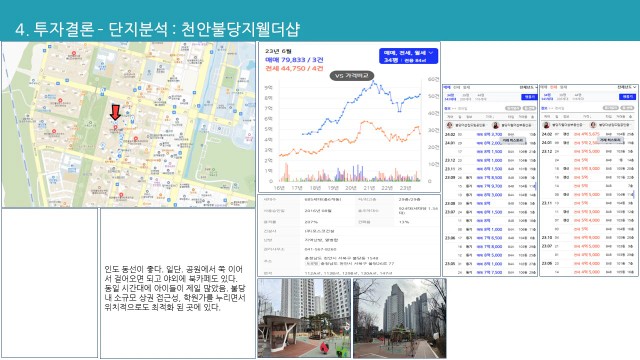Image resolution: width=640 pixels, height=360 pixels.
Task: Expand the dropdown atop the left transaction panel
Action: 528,87
